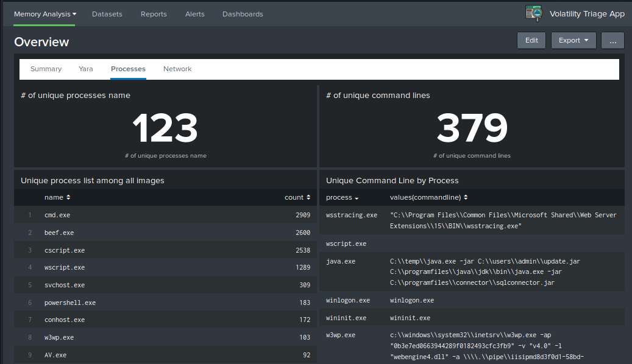The height and width of the screenshot is (364, 632).
Task: Click the wsstracing.exe command line value
Action: coord(503,220)
